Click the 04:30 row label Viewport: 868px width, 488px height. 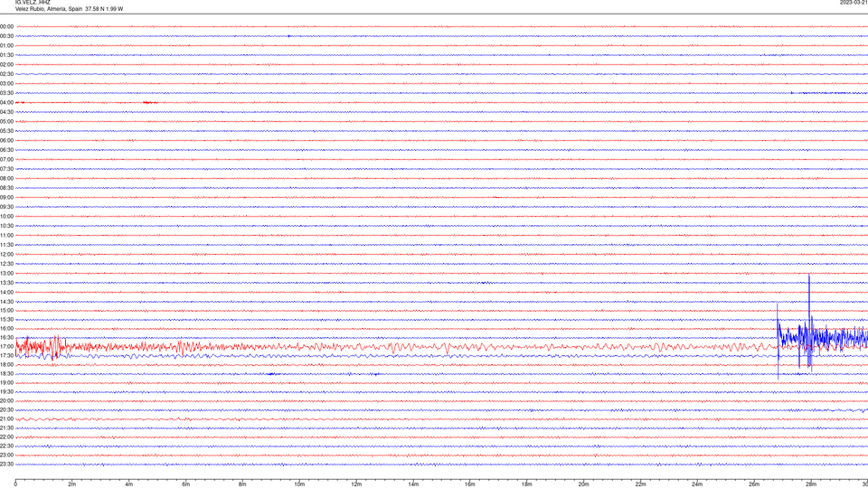click(x=6, y=112)
